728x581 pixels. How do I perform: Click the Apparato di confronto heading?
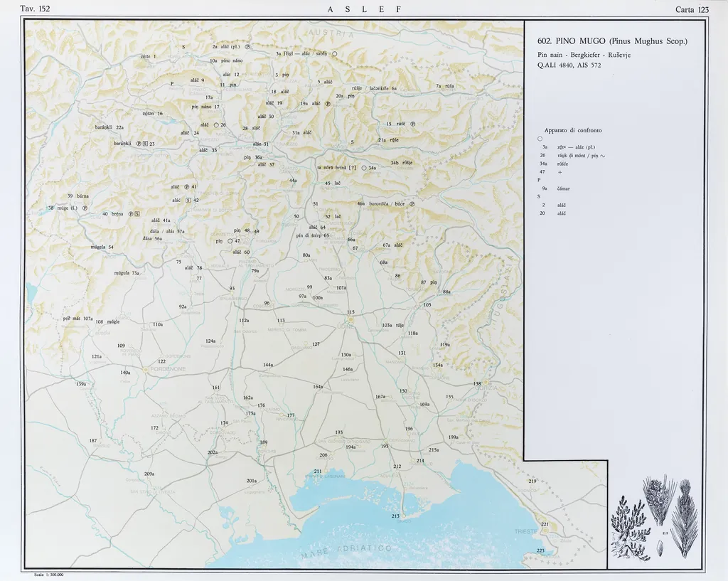pos(572,130)
